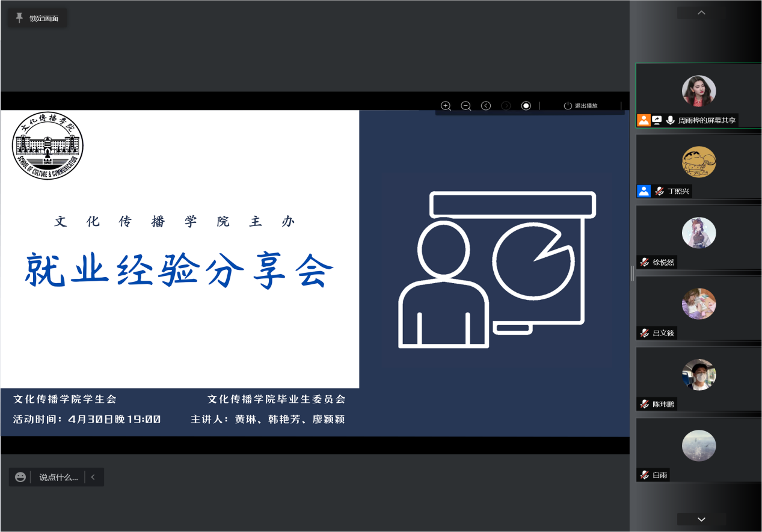Type in the 说点什么 chat input field

pos(58,477)
